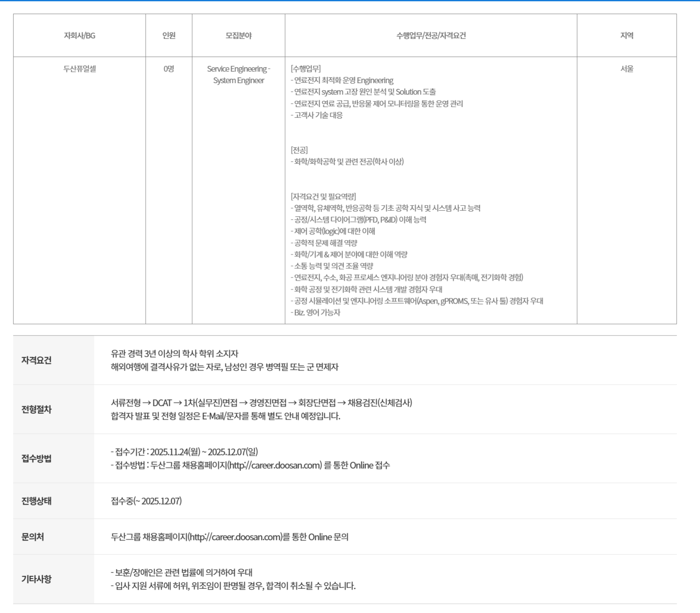Screen dimensions: 700x613
Task: Select the 모집분야 column header
Action: pyautogui.click(x=238, y=35)
